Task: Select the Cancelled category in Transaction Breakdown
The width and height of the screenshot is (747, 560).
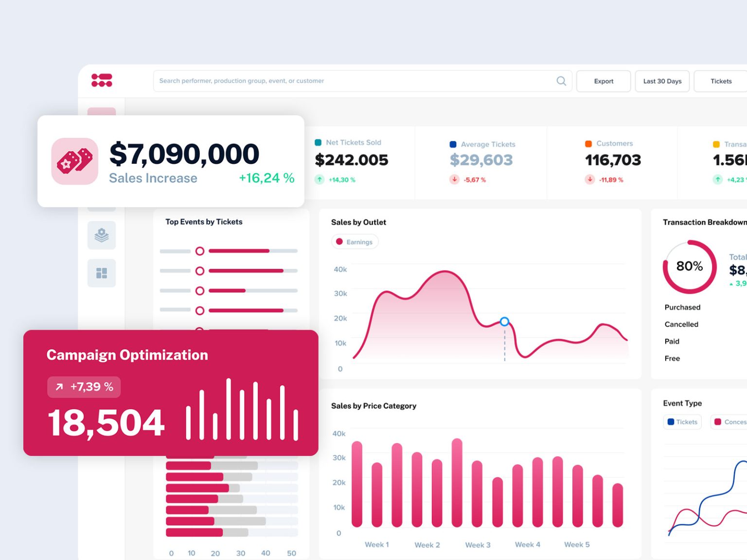Action: pyautogui.click(x=681, y=324)
